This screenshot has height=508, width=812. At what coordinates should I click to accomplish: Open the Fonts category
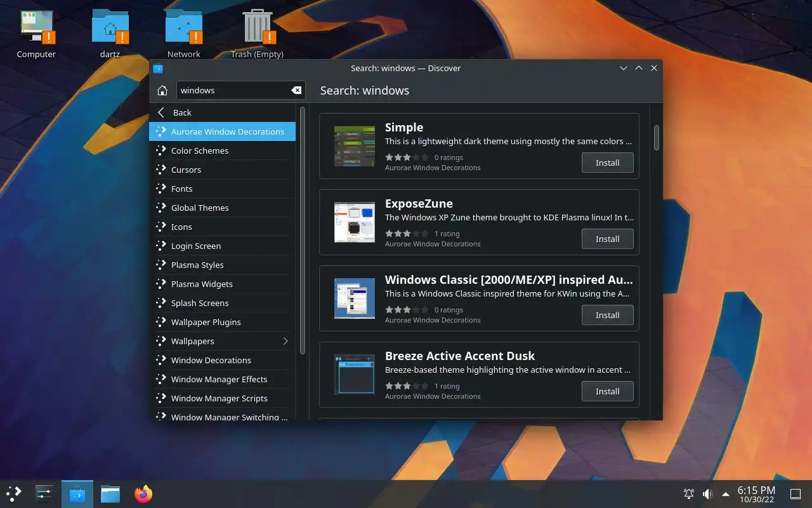pyautogui.click(x=223, y=189)
